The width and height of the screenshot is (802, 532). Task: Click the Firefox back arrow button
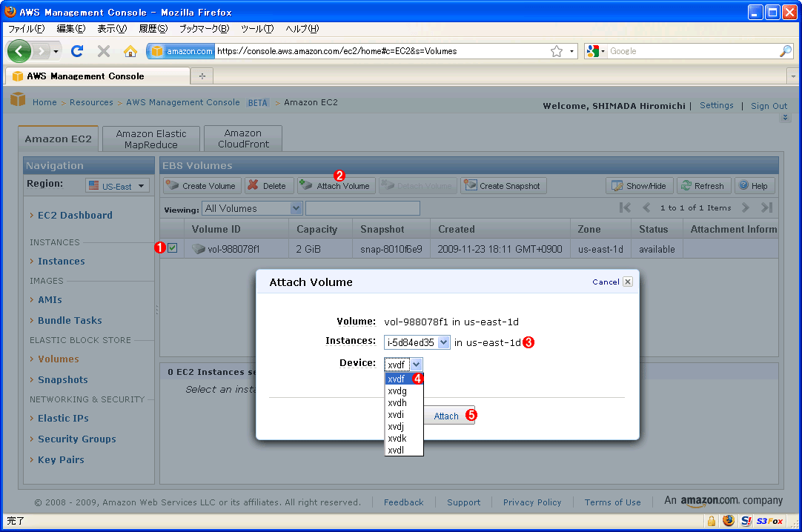pos(19,51)
